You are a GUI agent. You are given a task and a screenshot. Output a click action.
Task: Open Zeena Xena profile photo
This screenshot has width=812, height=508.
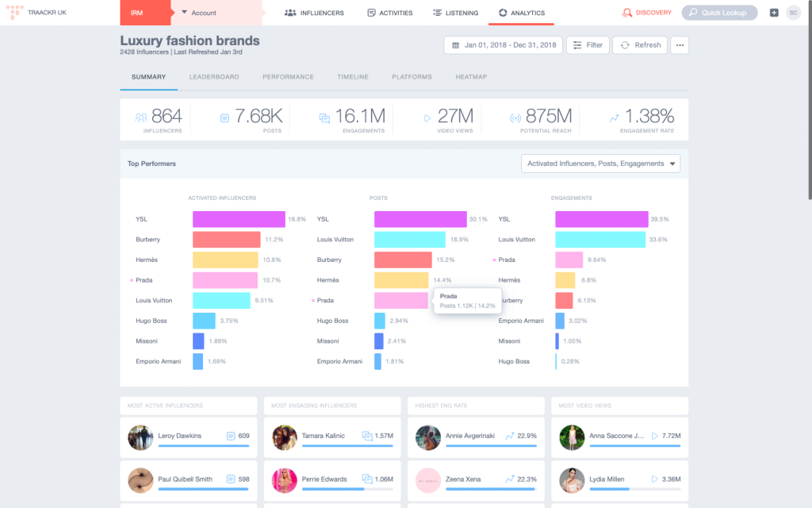pyautogui.click(x=428, y=480)
